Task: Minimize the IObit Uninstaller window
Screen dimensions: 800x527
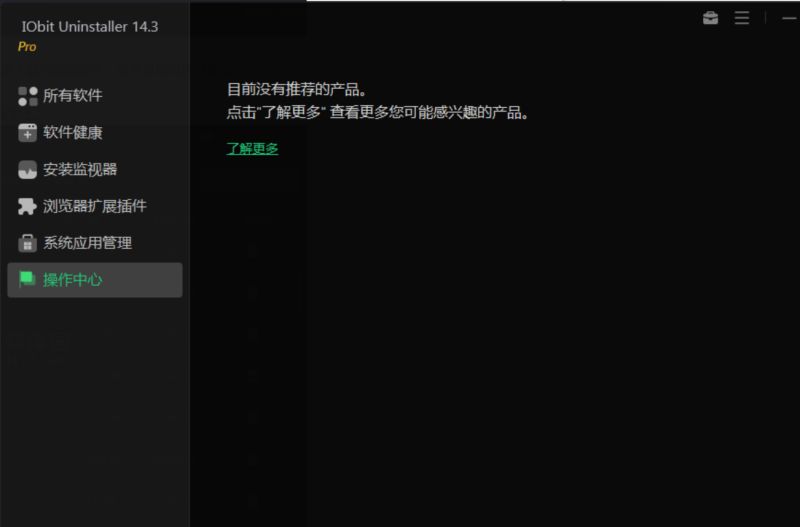Action: pyautogui.click(x=789, y=18)
